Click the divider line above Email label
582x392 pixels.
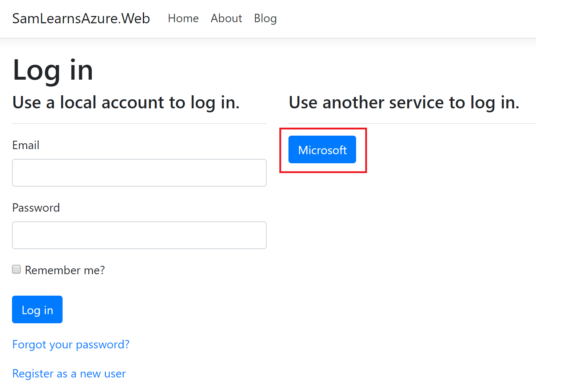(x=139, y=124)
